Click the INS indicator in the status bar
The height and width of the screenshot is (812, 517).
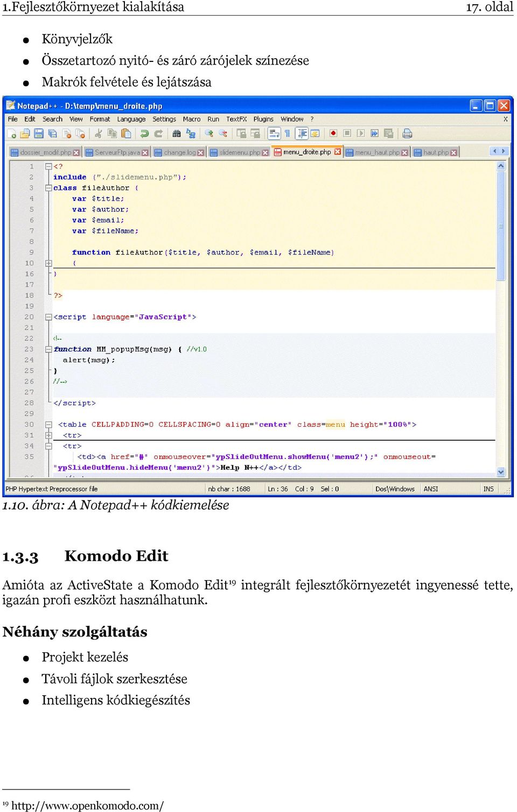[x=488, y=489]
